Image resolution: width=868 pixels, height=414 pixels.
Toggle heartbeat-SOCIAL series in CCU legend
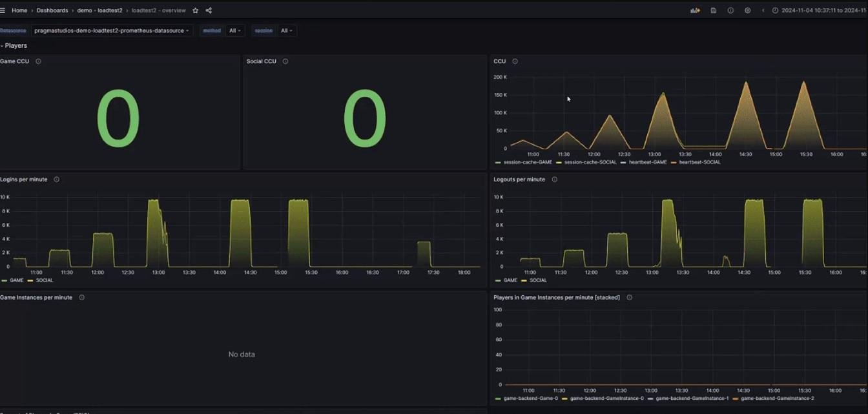click(699, 162)
